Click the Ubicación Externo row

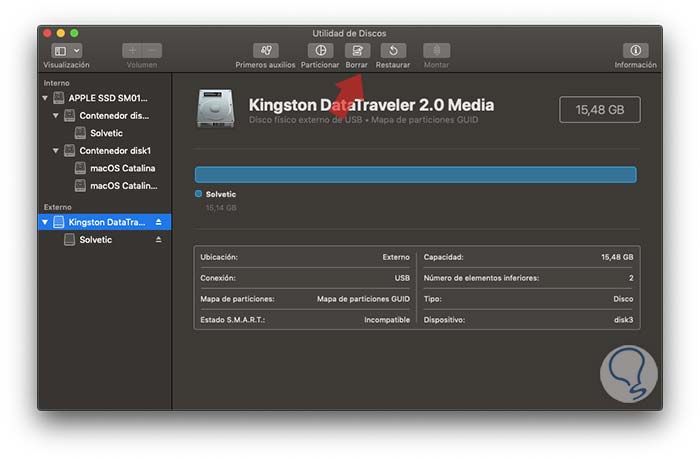coord(305,257)
